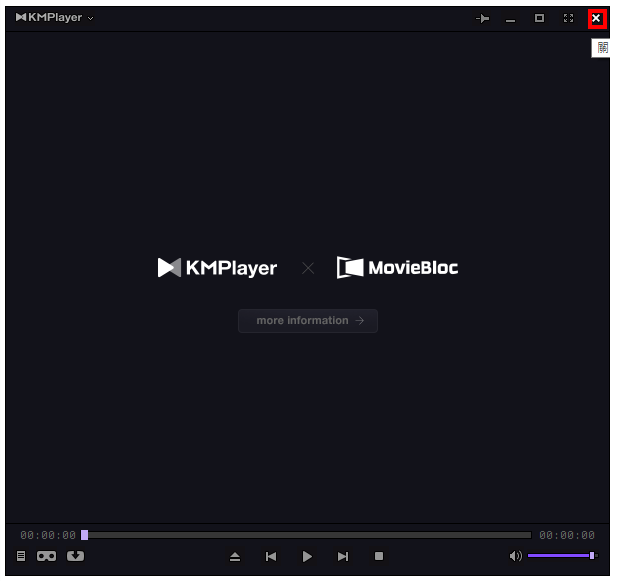Open the playlist panel icon

click(21, 556)
